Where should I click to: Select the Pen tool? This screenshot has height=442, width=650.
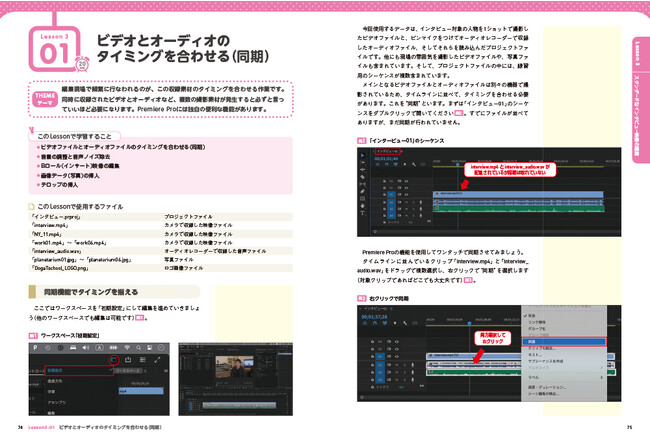coord(362,191)
